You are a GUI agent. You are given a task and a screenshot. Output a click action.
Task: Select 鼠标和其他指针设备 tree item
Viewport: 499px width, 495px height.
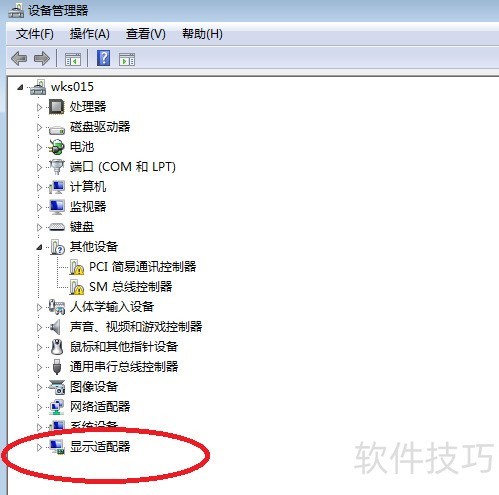(124, 347)
